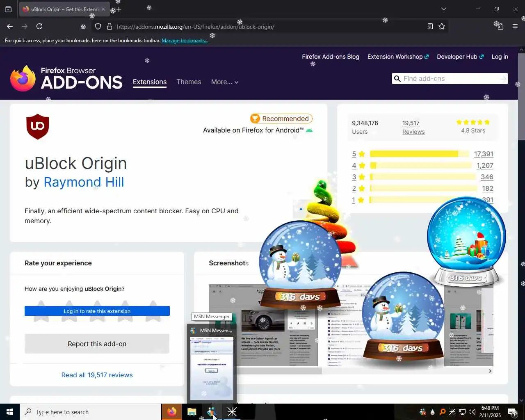The height and width of the screenshot is (420, 525).
Task: Toggle reader view in address bar
Action: pyautogui.click(x=430, y=26)
